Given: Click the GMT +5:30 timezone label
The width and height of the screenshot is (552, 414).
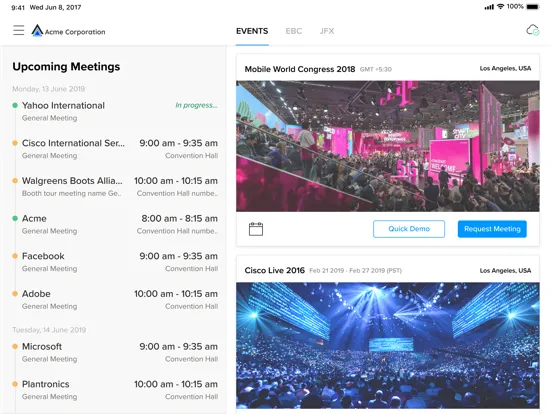Looking at the screenshot, I should point(376,69).
